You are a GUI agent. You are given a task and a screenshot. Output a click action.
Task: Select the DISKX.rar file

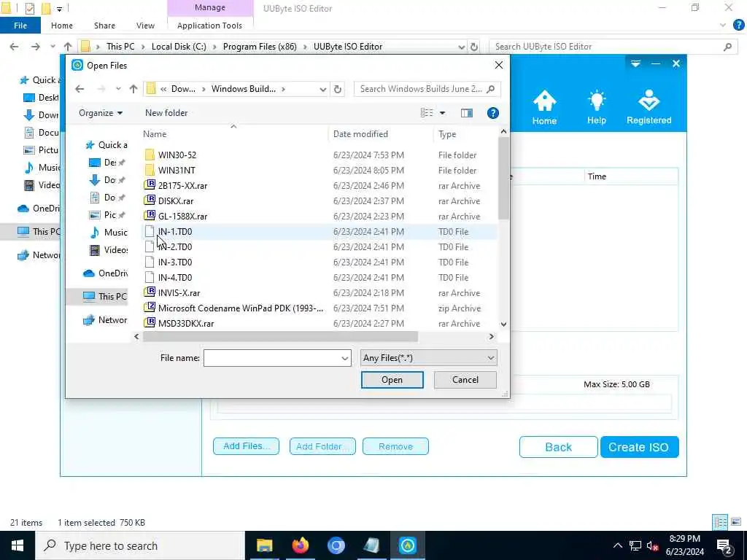[x=176, y=201]
